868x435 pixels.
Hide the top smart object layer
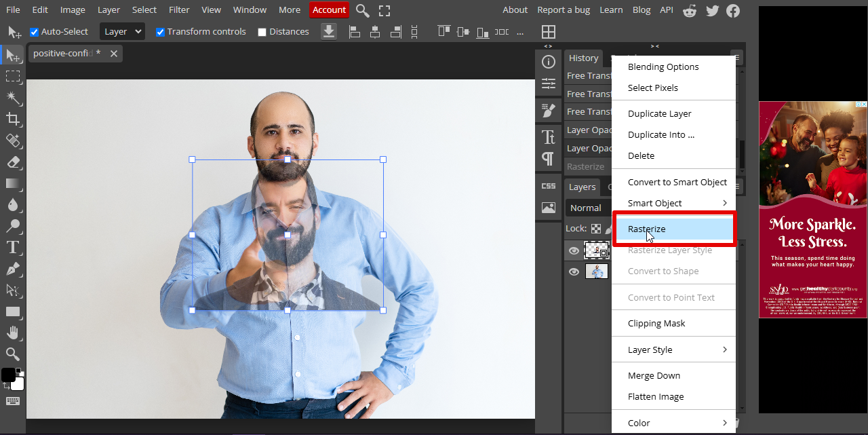click(x=574, y=251)
